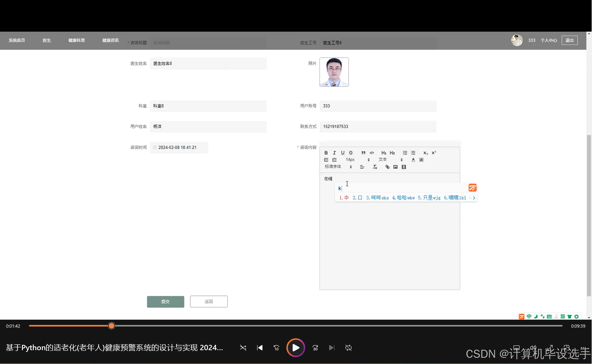Click the user avatar in header
Screen dimensions: 592x364
tap(517, 40)
